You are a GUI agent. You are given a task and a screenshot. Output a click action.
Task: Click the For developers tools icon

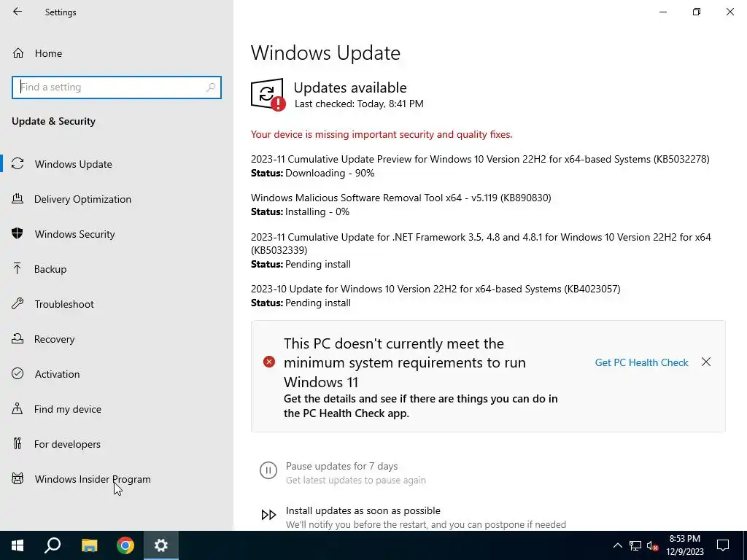pyautogui.click(x=18, y=443)
